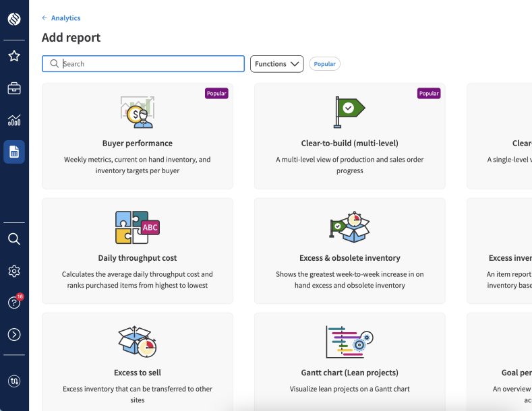Click the bottom circular icon in sidebar
Screen dimensions: 532x411
14,381
